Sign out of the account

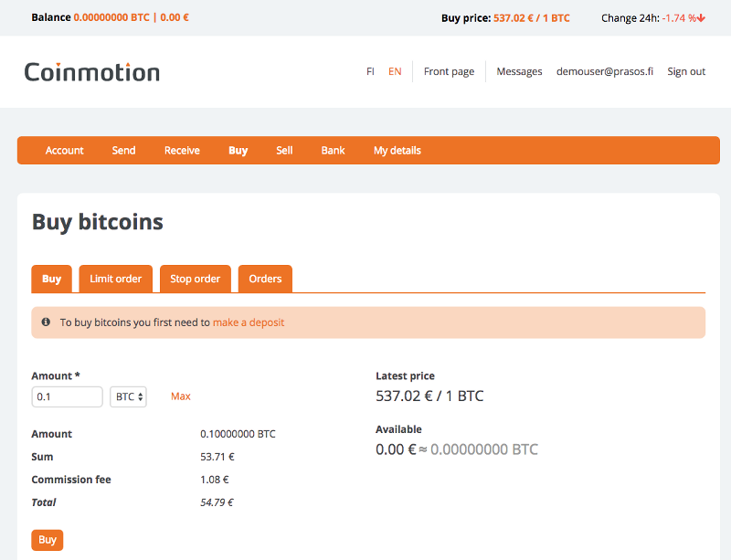click(686, 71)
